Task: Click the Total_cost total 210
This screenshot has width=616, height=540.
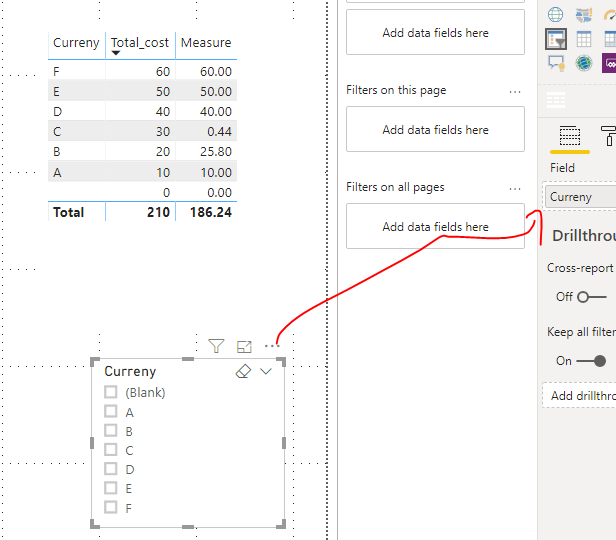Action: (x=158, y=212)
